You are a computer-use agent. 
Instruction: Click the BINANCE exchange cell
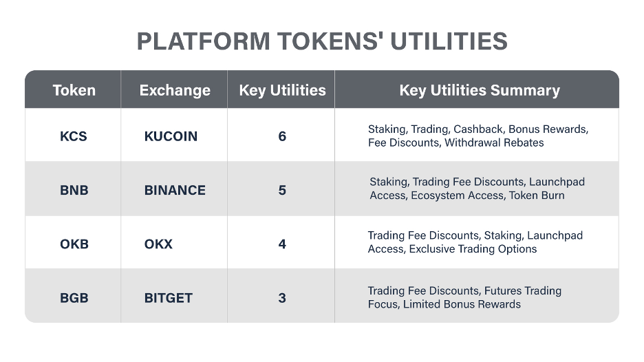click(x=175, y=190)
